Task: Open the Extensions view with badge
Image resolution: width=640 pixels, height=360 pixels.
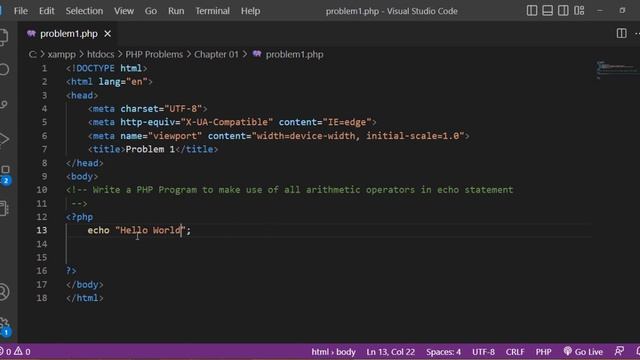Action: 5,174
